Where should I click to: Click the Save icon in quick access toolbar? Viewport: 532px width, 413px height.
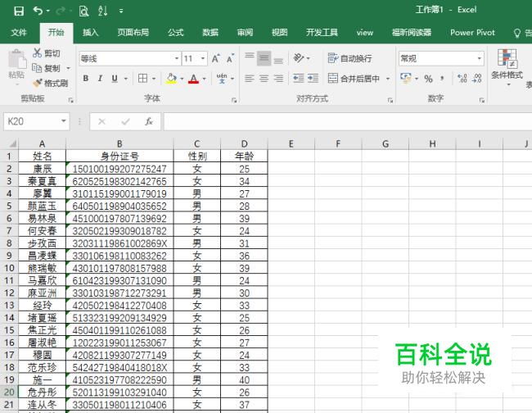tap(19, 11)
